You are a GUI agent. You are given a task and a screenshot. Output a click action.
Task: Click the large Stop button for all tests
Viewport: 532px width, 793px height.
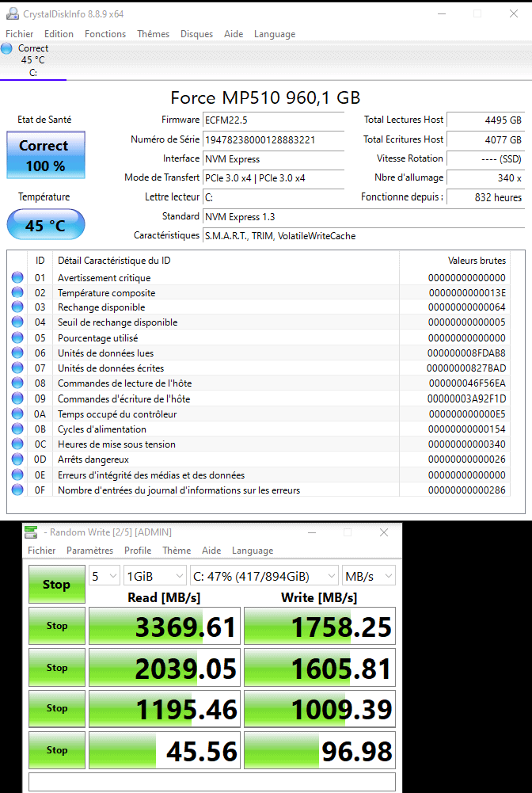[56, 584]
